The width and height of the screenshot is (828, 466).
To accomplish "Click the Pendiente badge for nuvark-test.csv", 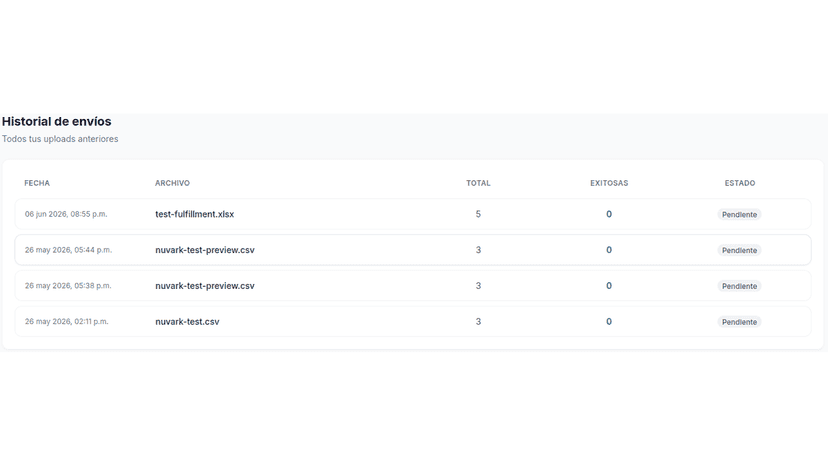I will [739, 322].
